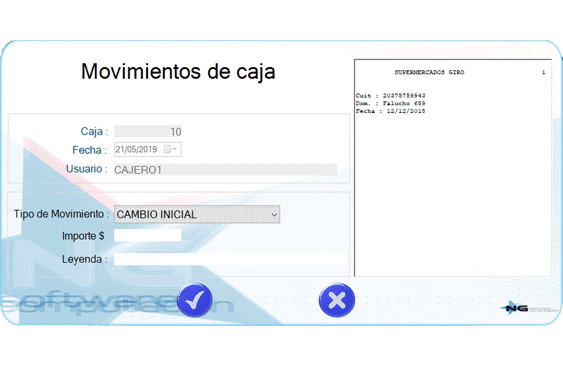Cancel with the blue X button

[336, 300]
